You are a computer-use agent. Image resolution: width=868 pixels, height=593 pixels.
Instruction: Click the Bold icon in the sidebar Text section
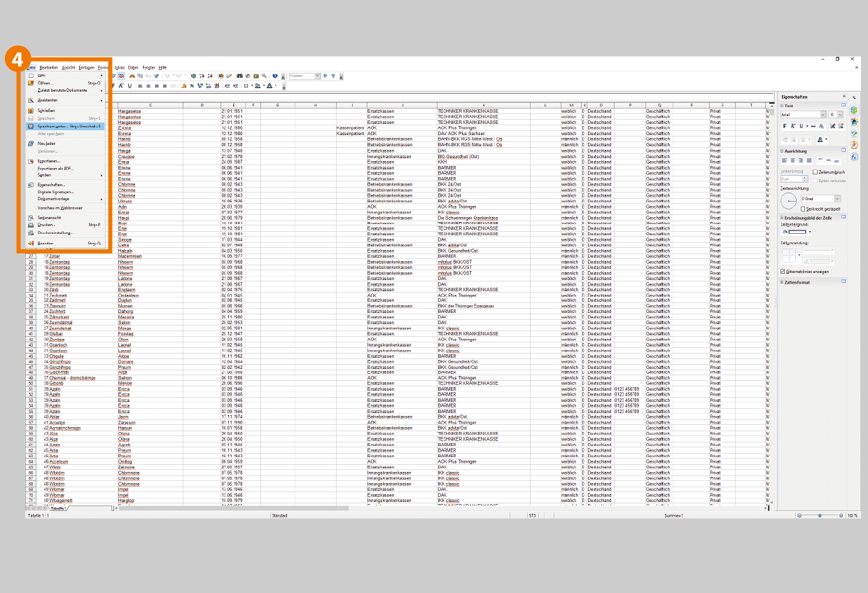784,126
